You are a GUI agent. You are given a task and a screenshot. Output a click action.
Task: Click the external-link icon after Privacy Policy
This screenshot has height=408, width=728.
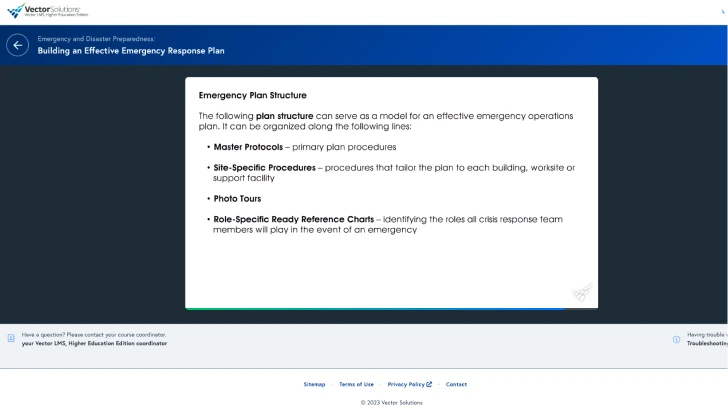point(429,384)
